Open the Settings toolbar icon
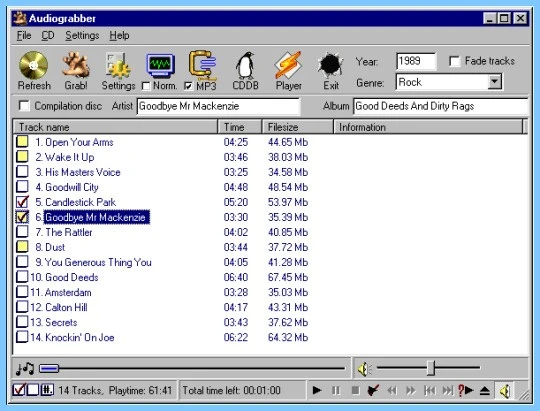This screenshot has height=411, width=540. (x=118, y=65)
